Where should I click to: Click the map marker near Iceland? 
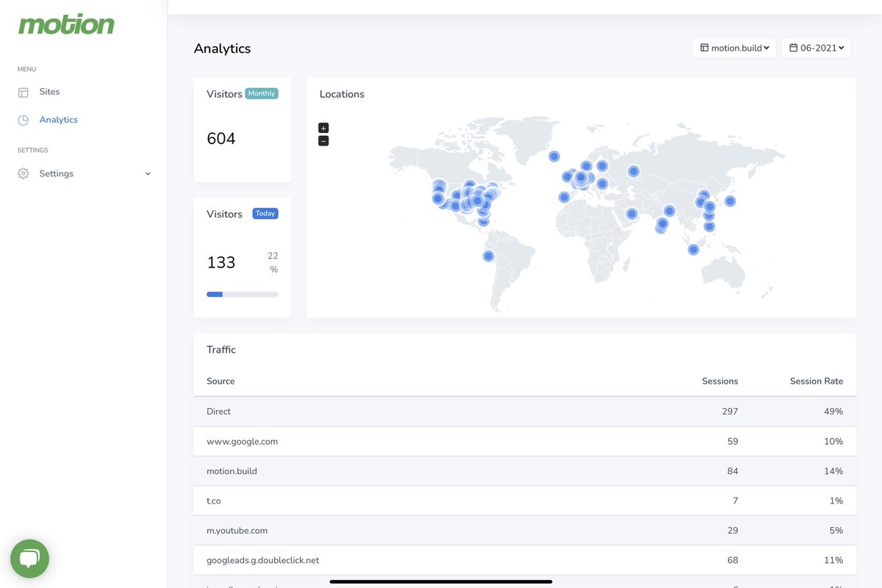[554, 156]
